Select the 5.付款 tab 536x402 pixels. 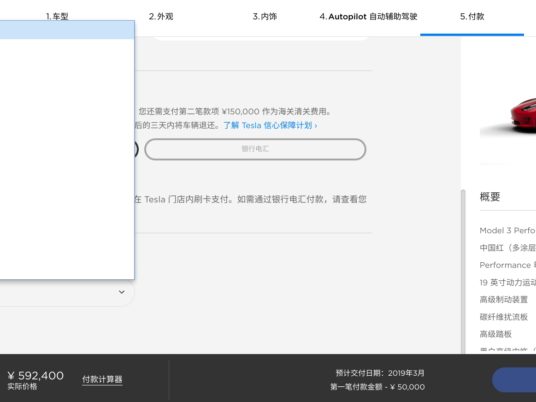(472, 16)
